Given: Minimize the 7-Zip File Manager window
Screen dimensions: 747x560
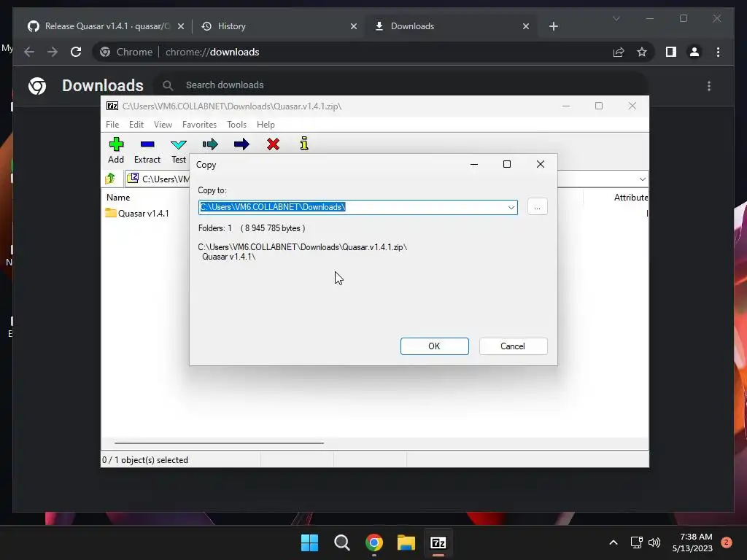Looking at the screenshot, I should pos(566,106).
